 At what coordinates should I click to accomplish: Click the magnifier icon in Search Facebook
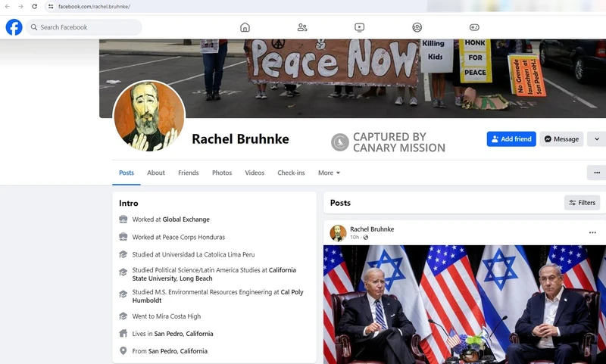[x=34, y=27]
